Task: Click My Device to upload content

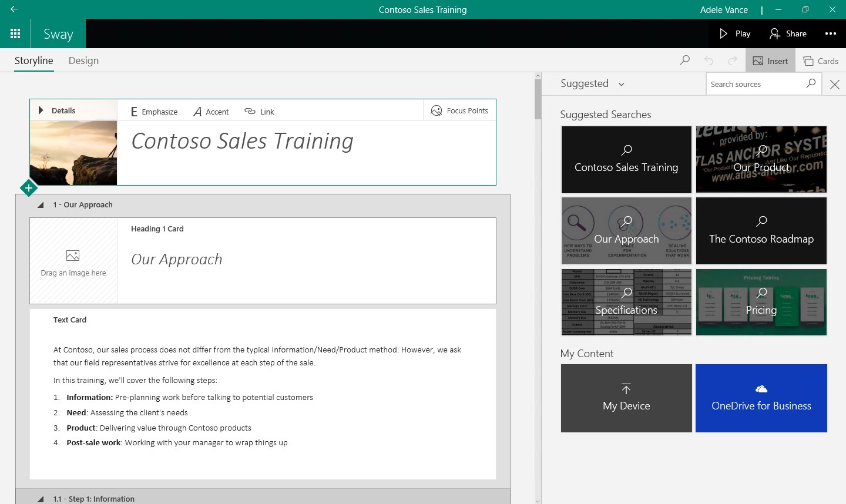Action: 626,398
